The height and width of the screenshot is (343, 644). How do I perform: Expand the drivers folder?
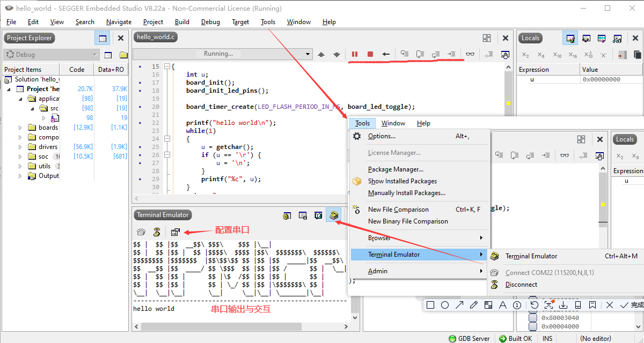tap(20, 147)
